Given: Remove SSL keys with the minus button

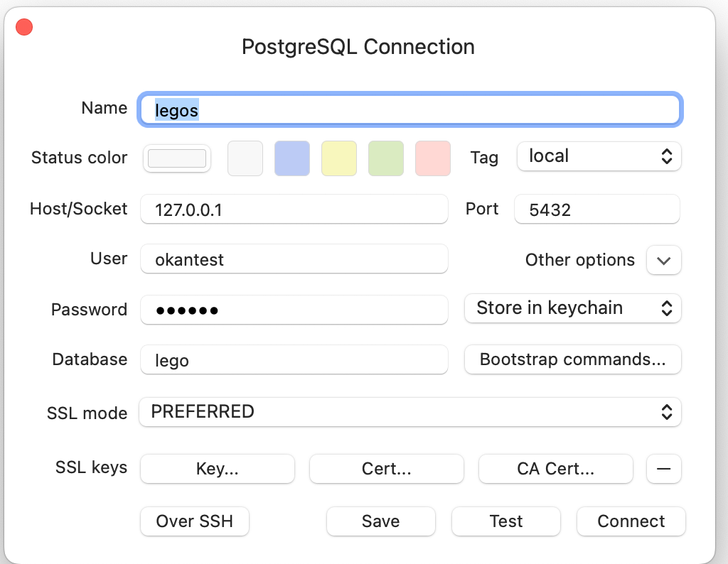Looking at the screenshot, I should (663, 469).
